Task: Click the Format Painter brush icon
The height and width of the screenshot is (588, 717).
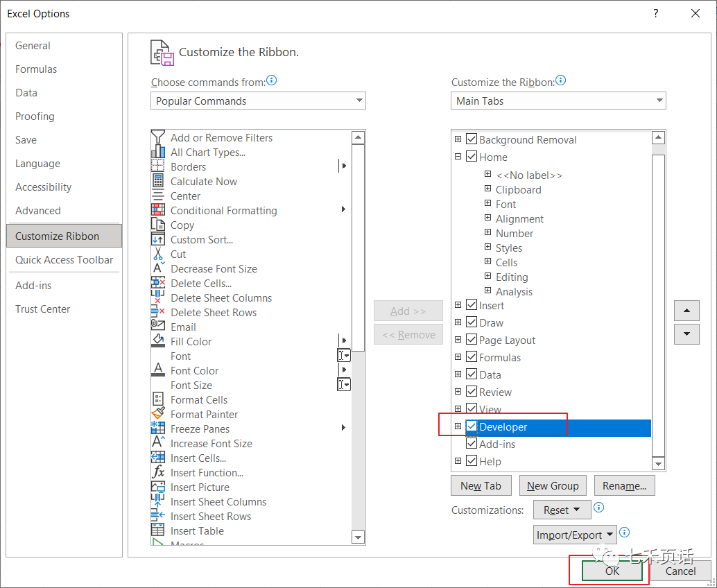Action: coord(158,413)
